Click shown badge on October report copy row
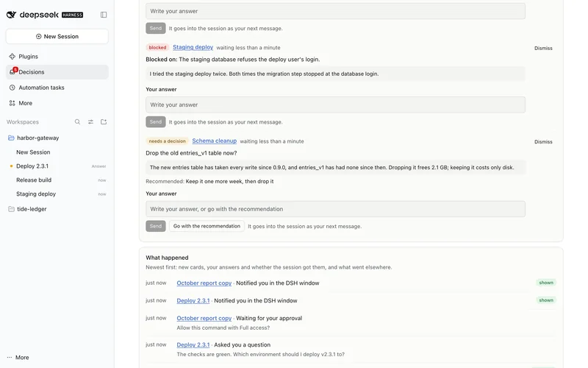The height and width of the screenshot is (368, 588). (x=546, y=283)
